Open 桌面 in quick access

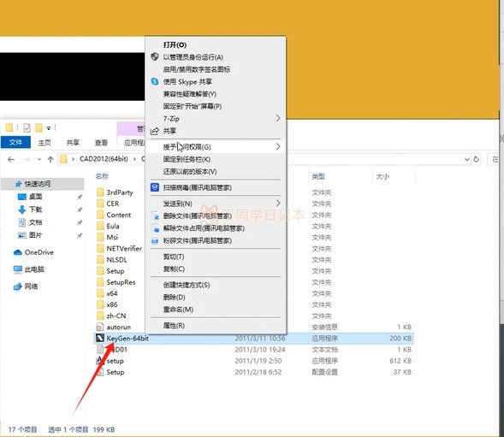(x=35, y=197)
